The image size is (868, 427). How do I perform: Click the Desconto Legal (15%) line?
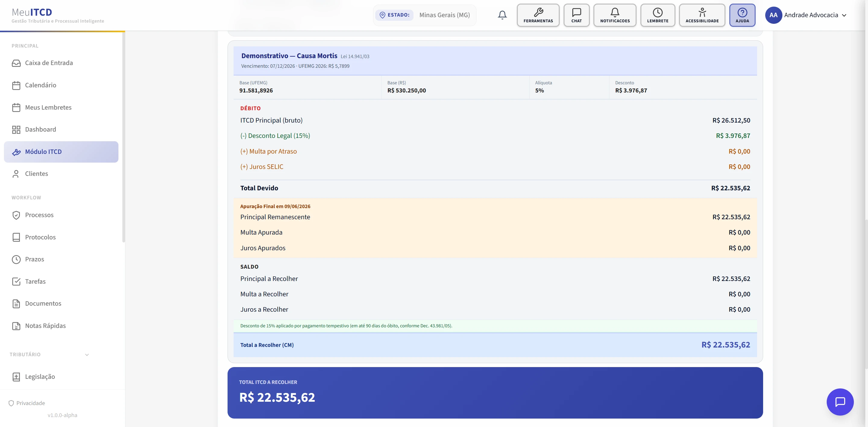click(x=495, y=136)
